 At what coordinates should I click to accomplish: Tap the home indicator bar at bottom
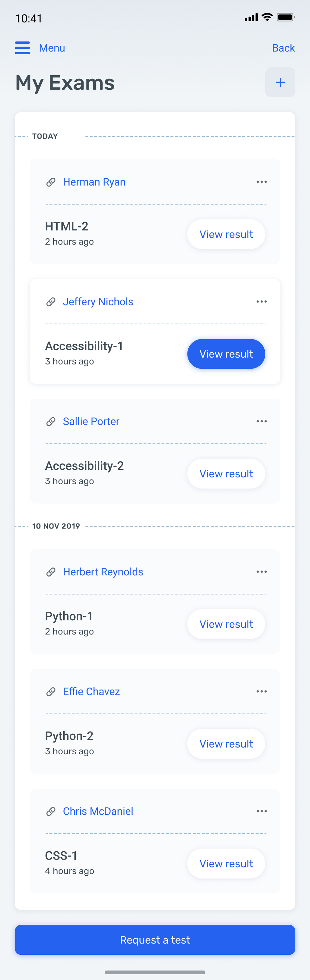click(155, 972)
